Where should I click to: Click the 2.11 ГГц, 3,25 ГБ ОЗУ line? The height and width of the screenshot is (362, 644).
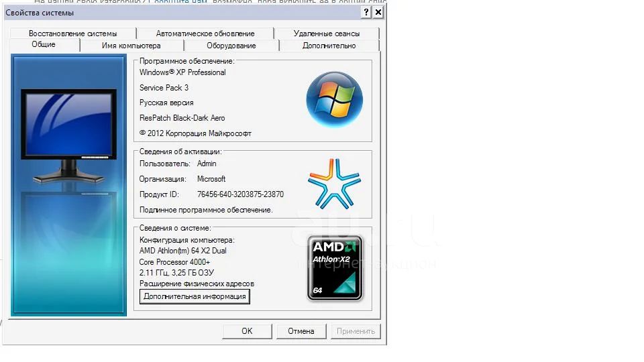point(176,273)
